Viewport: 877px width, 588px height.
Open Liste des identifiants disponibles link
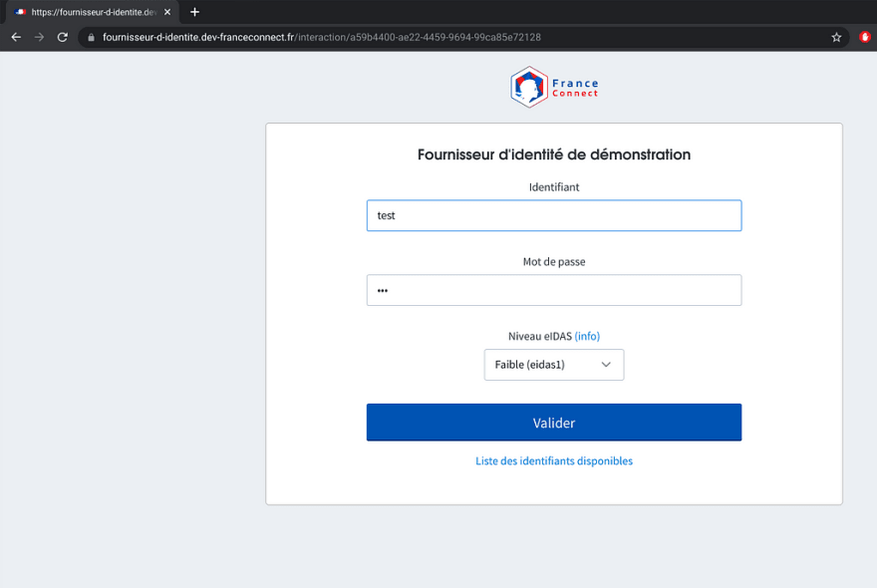pyautogui.click(x=554, y=461)
